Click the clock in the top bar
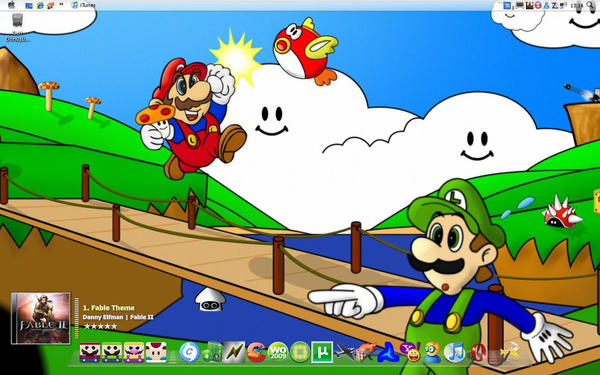 click(576, 5)
